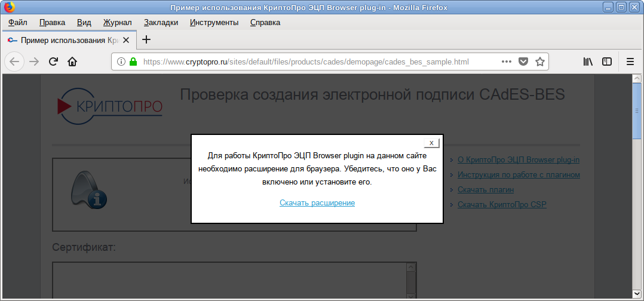Open the Справка menu
Viewport: 644px width, 301px height.
pos(265,23)
